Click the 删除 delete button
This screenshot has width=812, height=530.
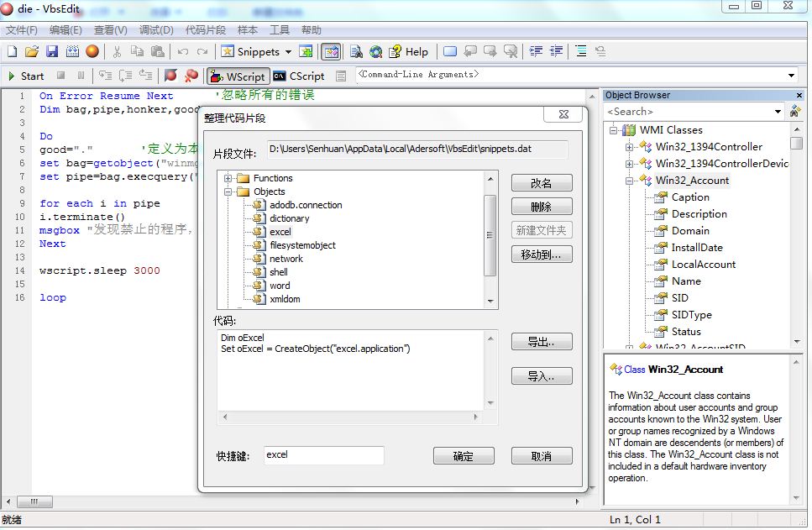click(x=542, y=207)
